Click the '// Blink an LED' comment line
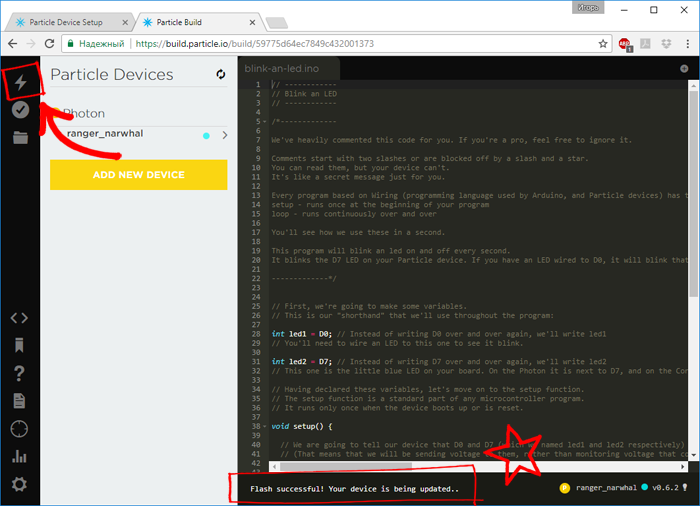 pos(304,94)
